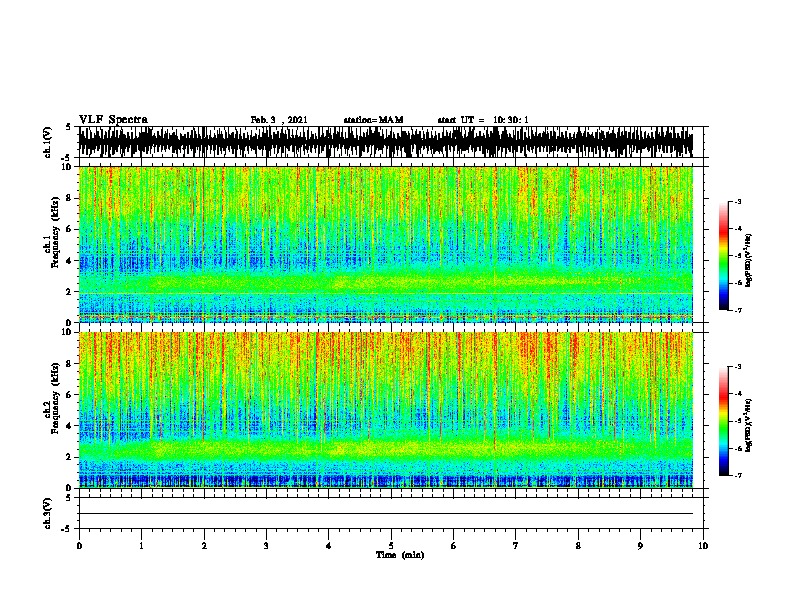Click the "-5" voltage tick of ch.1(V) strip
Screen dimensions: 792x612
67,158
